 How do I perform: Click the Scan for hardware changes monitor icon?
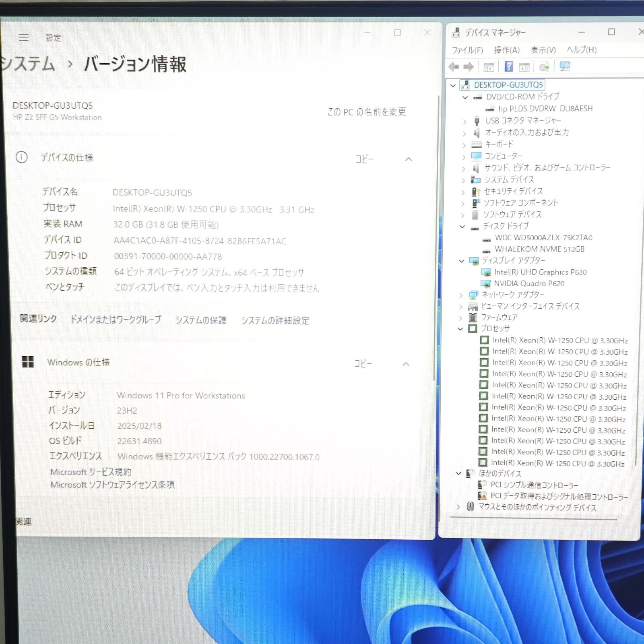(565, 66)
